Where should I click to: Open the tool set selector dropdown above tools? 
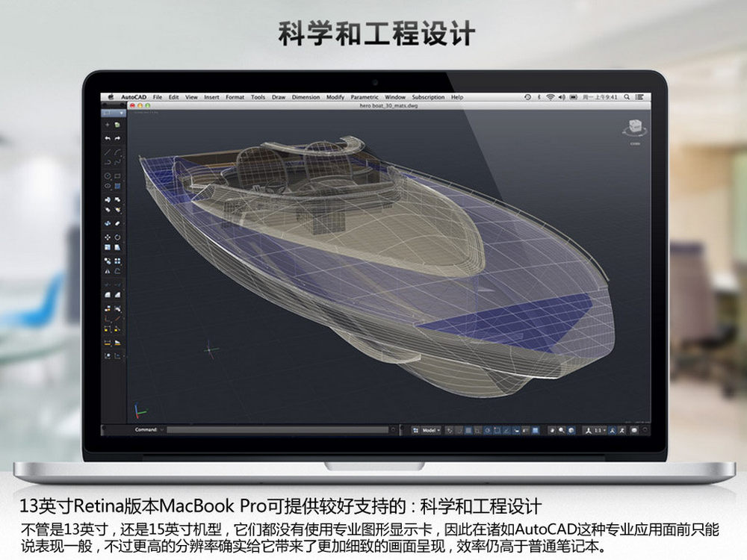coord(114,113)
